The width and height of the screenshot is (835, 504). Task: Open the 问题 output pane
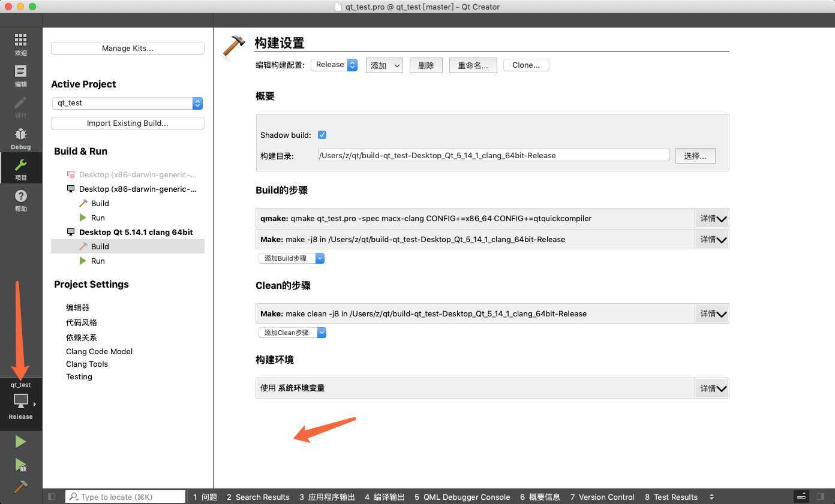pyautogui.click(x=205, y=497)
